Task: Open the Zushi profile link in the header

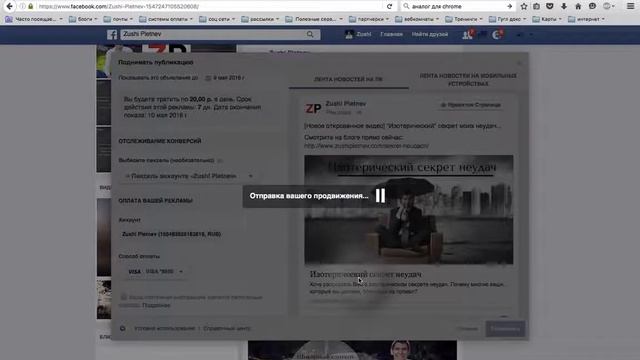Action: point(358,34)
